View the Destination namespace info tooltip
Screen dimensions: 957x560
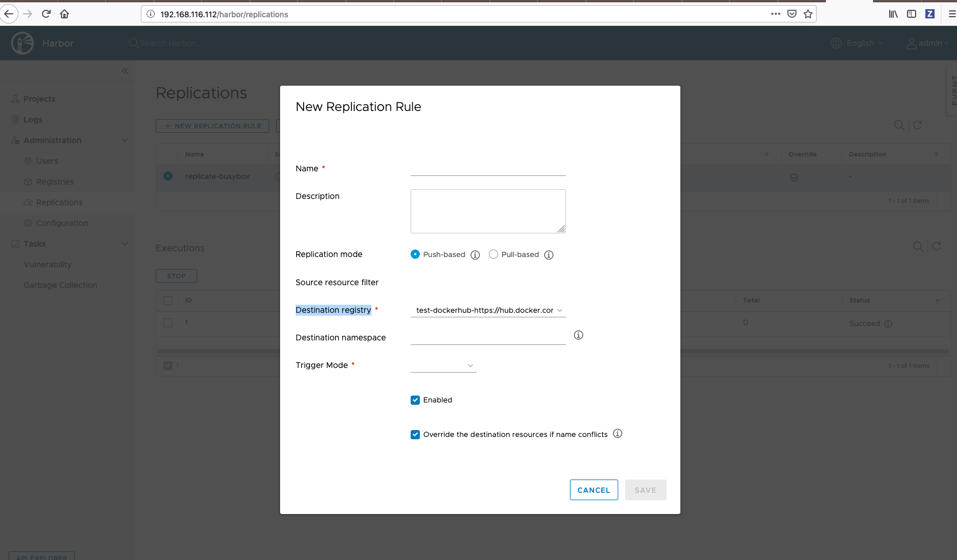pos(578,335)
